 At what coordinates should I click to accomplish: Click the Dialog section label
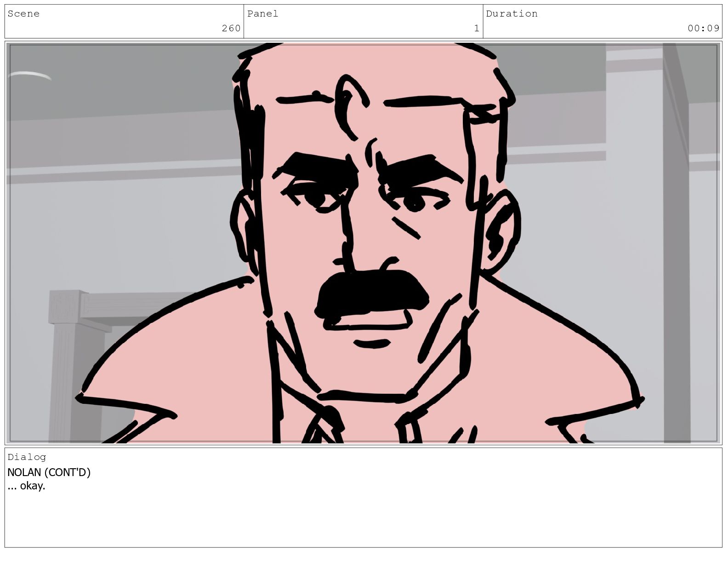coord(27,457)
